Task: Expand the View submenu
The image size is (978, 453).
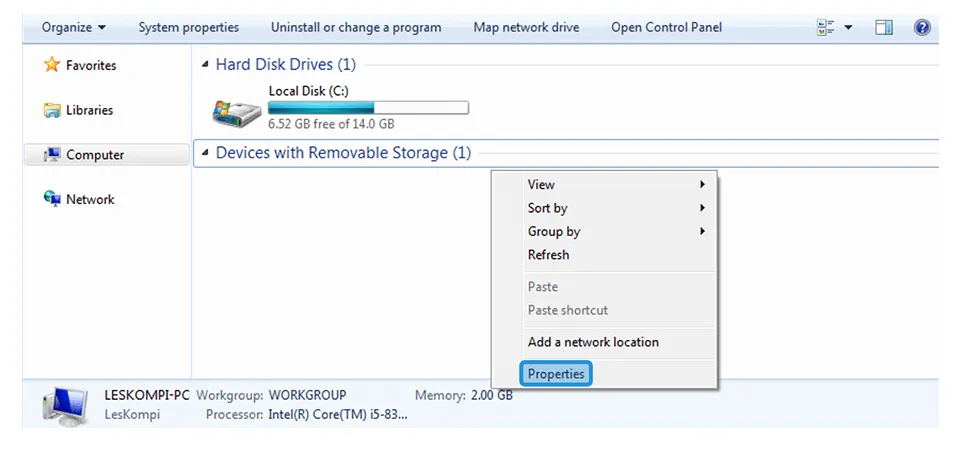Action: 618,184
